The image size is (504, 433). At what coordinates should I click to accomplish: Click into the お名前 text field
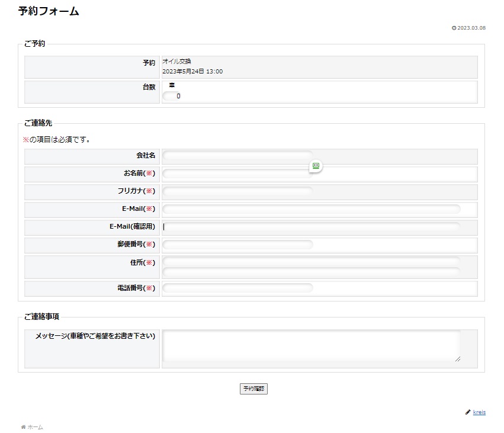click(236, 174)
